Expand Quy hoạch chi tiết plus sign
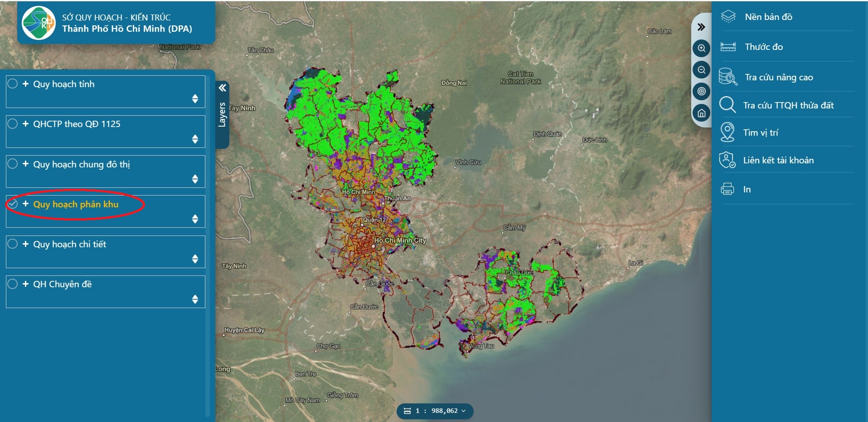 point(25,244)
